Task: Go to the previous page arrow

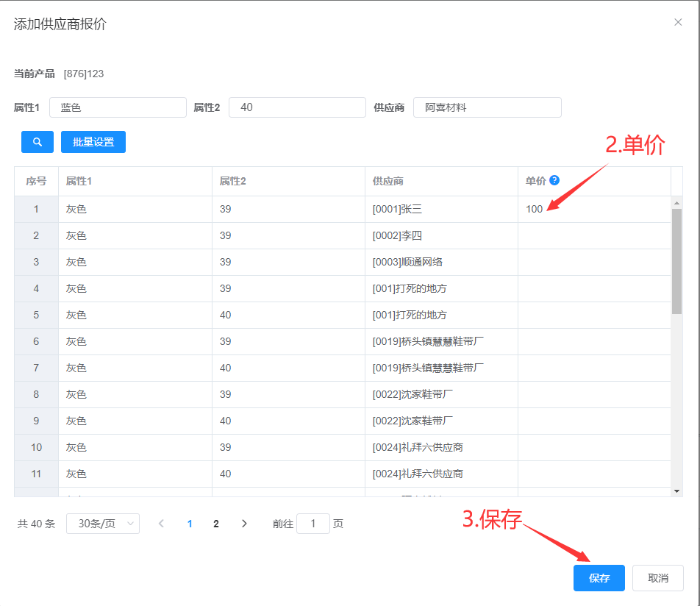Action: pyautogui.click(x=162, y=524)
